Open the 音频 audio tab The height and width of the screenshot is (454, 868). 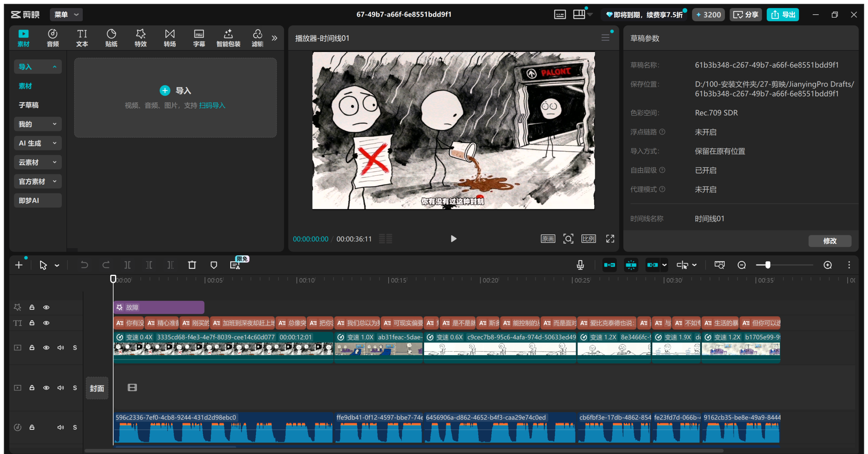[x=53, y=38]
